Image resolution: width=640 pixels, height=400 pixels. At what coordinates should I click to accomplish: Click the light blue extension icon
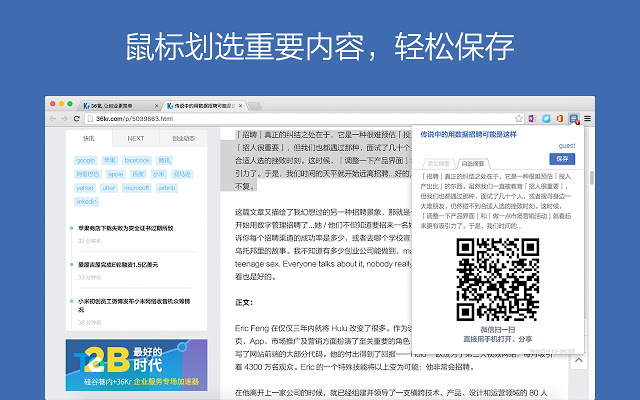click(x=546, y=118)
